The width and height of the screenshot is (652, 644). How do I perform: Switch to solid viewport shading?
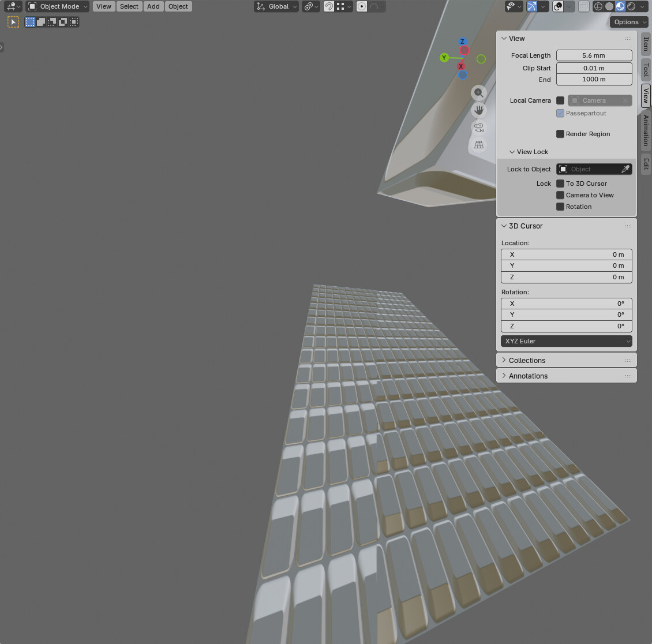tap(609, 6)
